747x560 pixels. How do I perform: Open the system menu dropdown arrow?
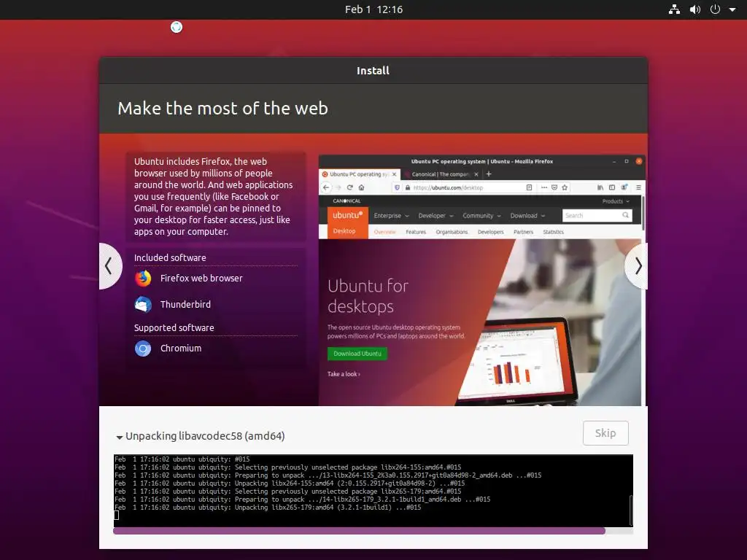(x=732, y=9)
